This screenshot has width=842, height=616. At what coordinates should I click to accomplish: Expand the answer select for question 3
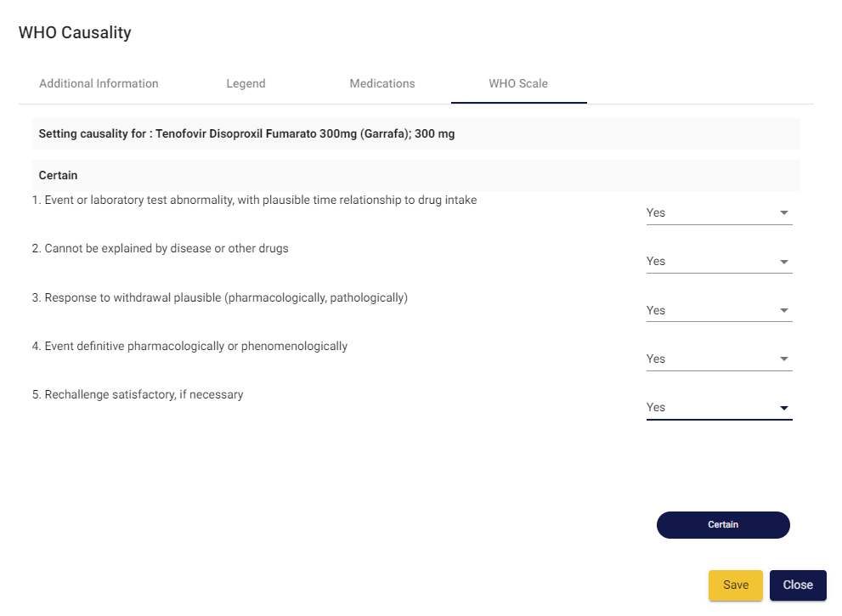coord(710,311)
